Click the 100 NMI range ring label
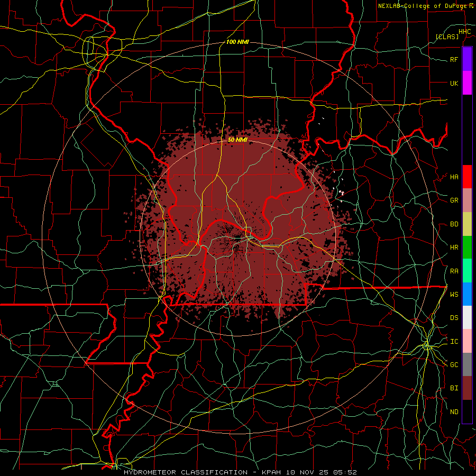Image resolution: width=476 pixels, height=476 pixels. click(x=237, y=42)
